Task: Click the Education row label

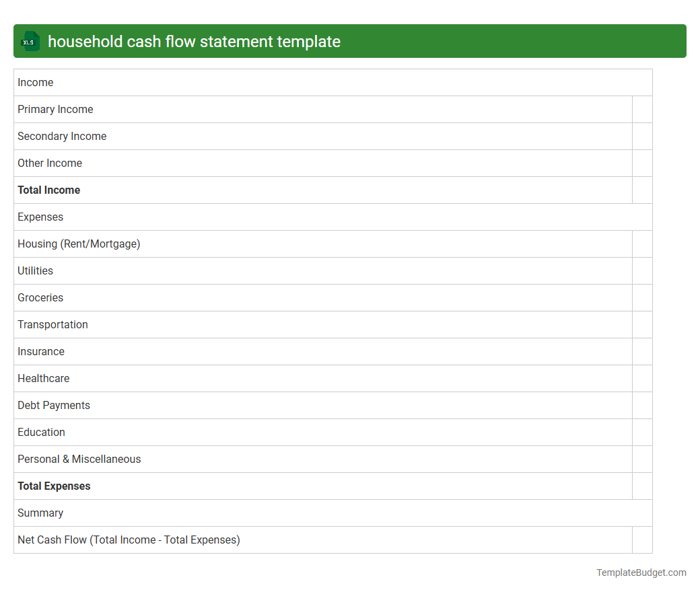Action: point(41,432)
